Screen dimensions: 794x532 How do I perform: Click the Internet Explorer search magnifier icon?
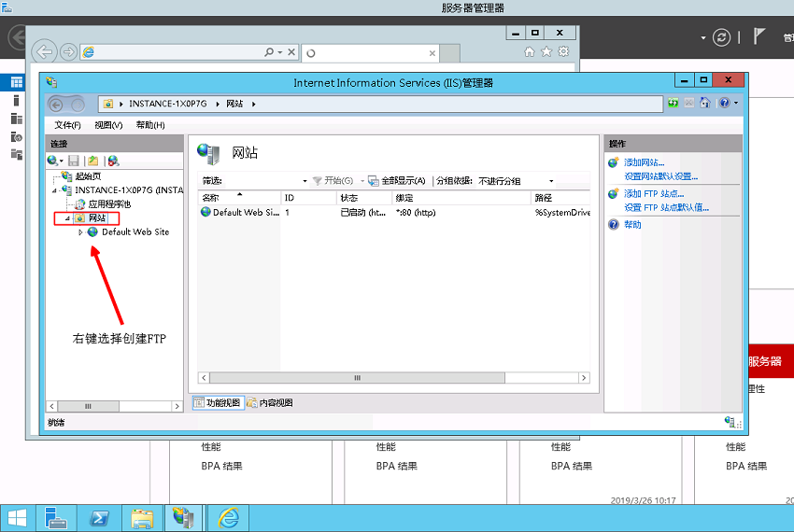(269, 52)
